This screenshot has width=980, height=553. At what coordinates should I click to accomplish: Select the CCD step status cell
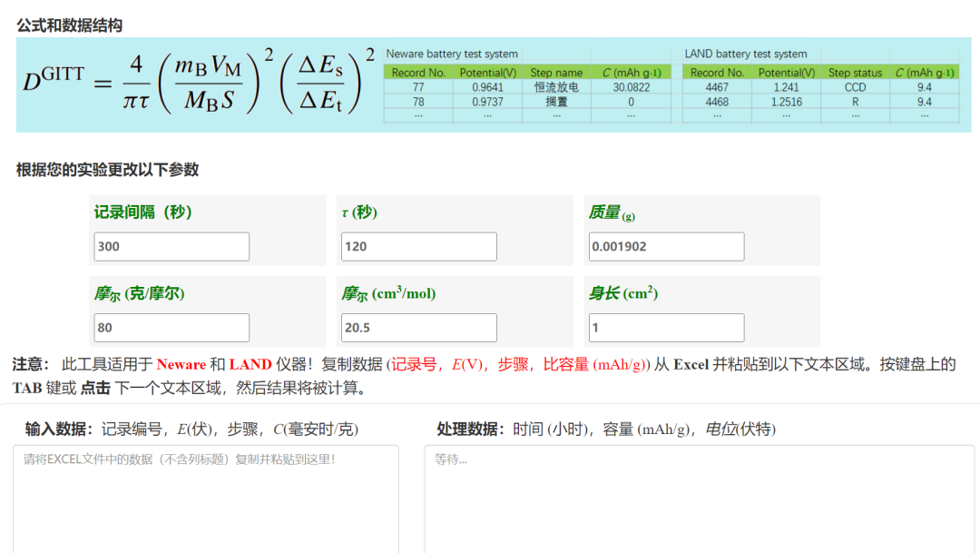855,87
